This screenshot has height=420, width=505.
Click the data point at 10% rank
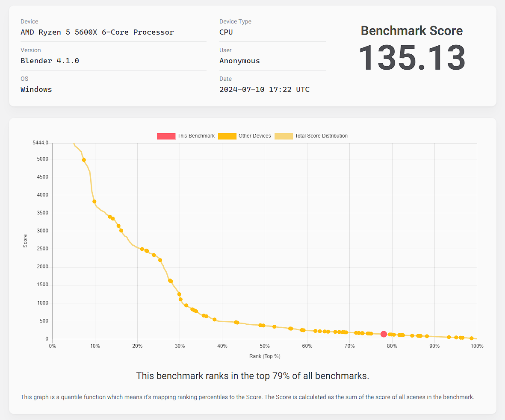pos(95,201)
